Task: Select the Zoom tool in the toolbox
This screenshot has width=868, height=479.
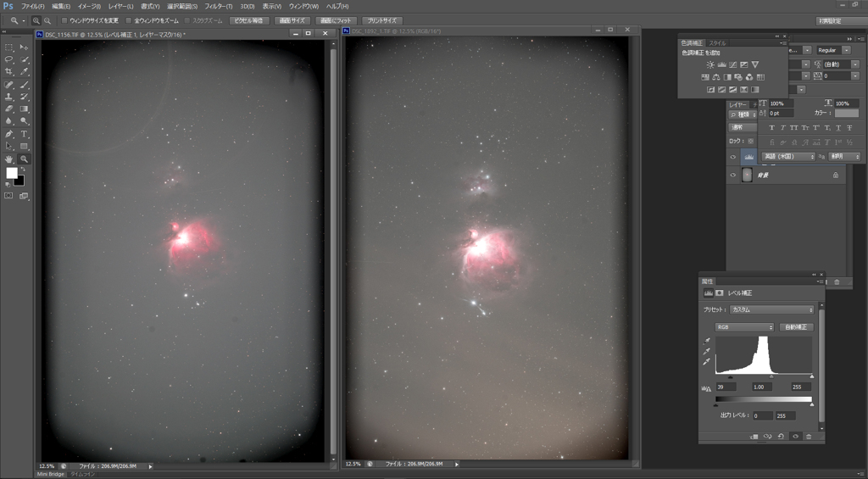Action: coord(24,159)
